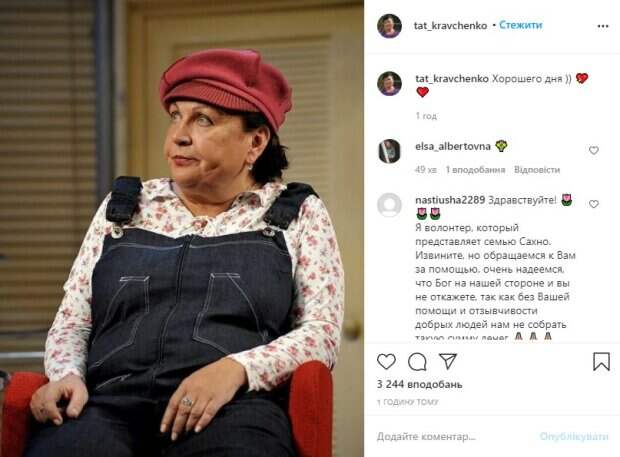
Task: Click the header profile avatar of tat_kravchenko
Action: [x=389, y=26]
